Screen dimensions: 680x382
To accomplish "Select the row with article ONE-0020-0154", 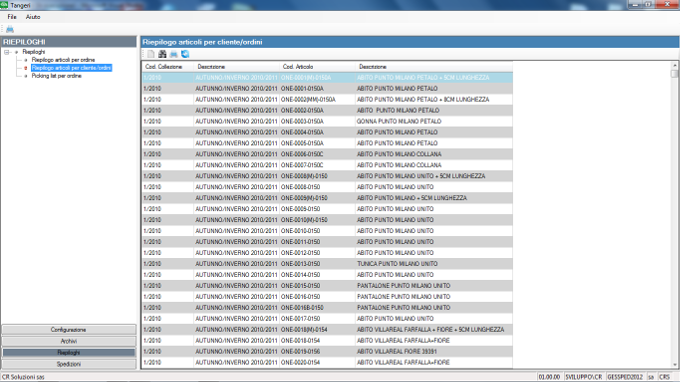I will click(x=327, y=362).
